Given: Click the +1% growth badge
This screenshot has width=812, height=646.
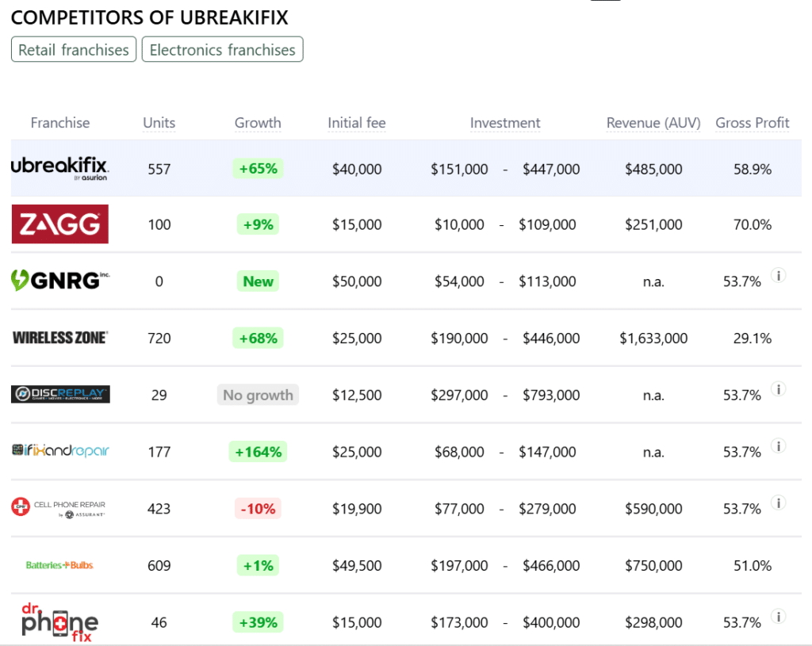Looking at the screenshot, I should pos(258,565).
